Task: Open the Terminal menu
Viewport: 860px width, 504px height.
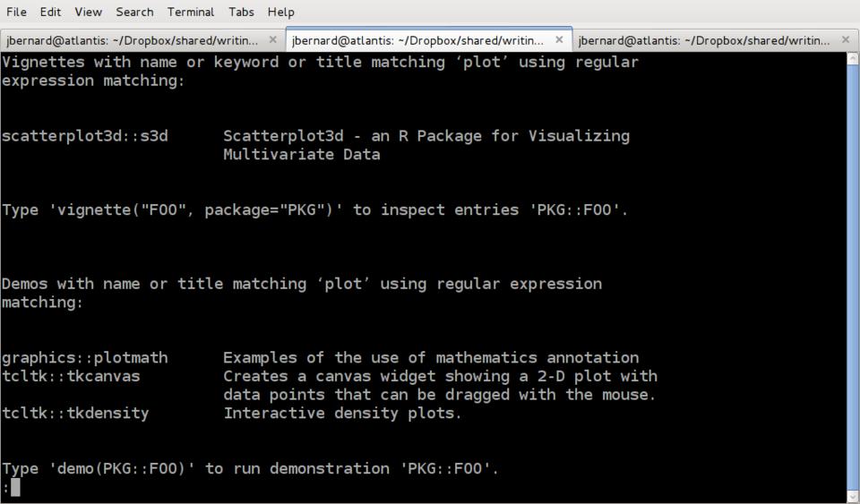Action: pos(190,12)
